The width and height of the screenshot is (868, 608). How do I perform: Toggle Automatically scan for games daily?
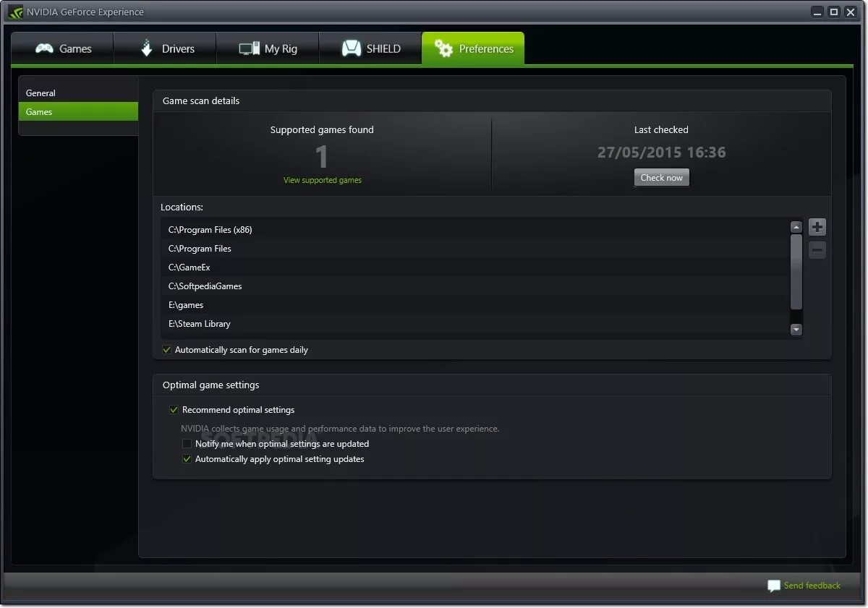click(167, 350)
